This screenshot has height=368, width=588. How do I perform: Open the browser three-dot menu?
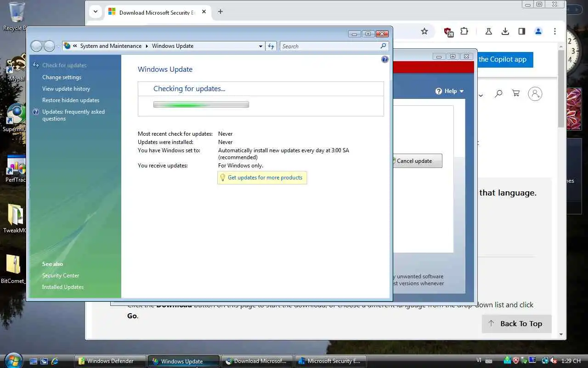click(555, 31)
